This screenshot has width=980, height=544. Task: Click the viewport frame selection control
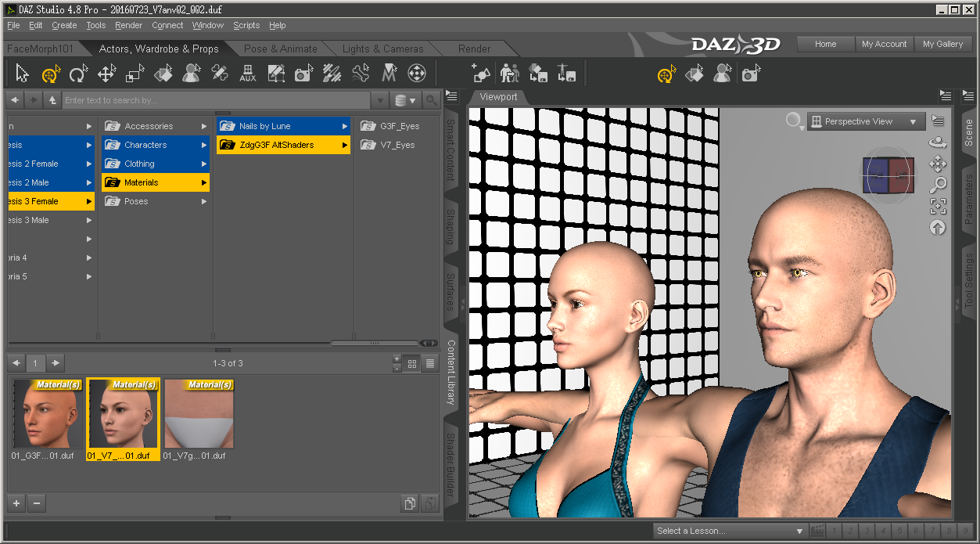(x=938, y=206)
